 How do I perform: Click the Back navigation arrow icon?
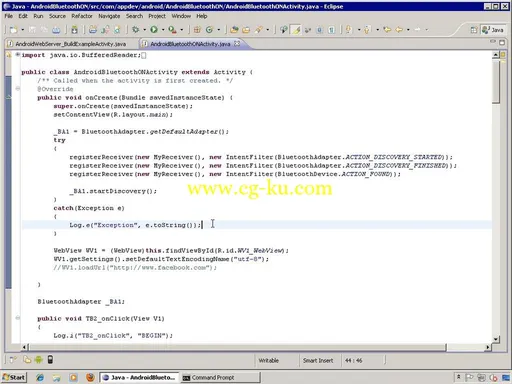pos(399,30)
